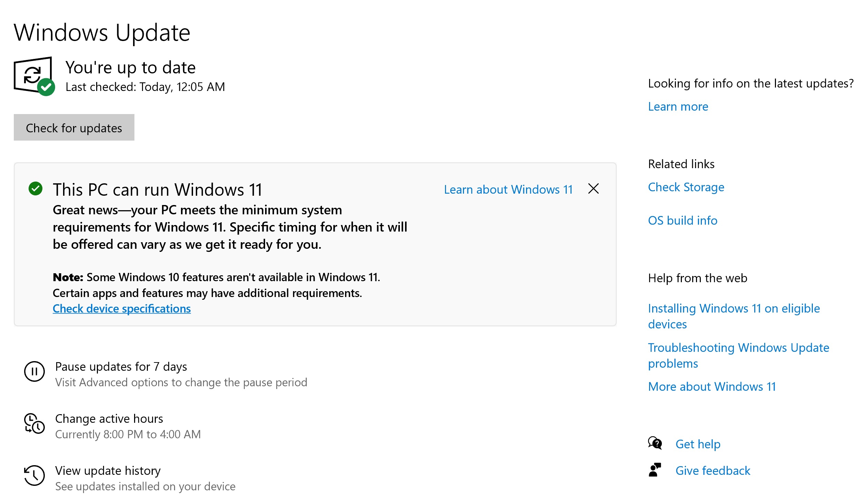
Task: Click Learn more about latest updates
Action: 678,106
